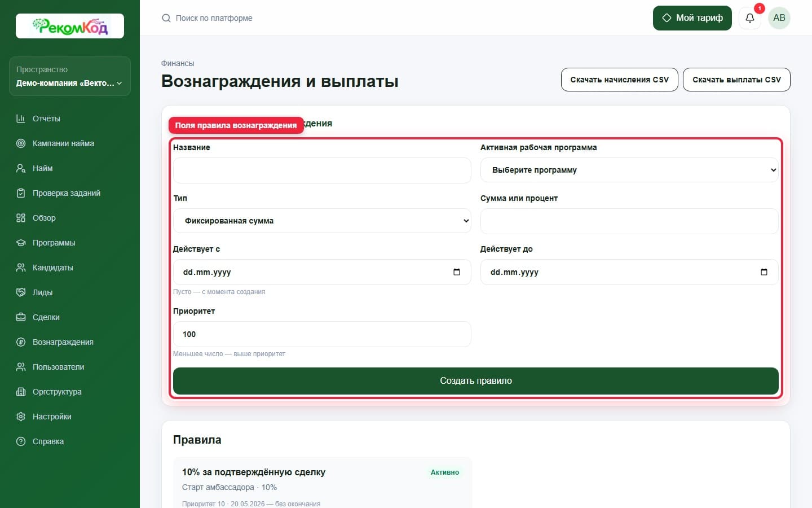The image size is (812, 508).
Task: Click Создать правило button
Action: (476, 381)
